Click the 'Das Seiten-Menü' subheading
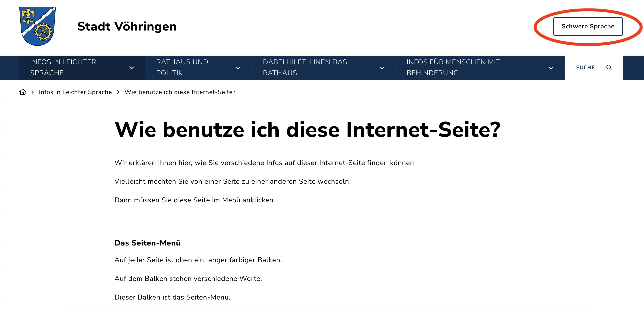 point(147,243)
